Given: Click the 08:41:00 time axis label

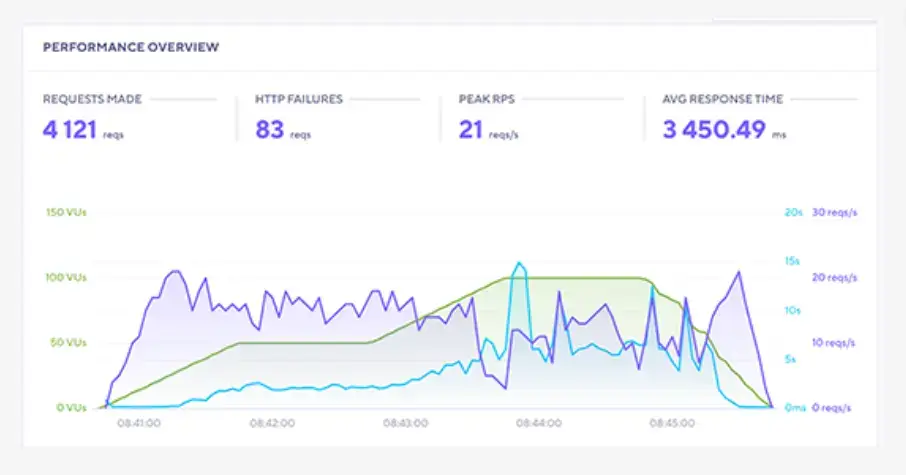Looking at the screenshot, I should pyautogui.click(x=136, y=424).
